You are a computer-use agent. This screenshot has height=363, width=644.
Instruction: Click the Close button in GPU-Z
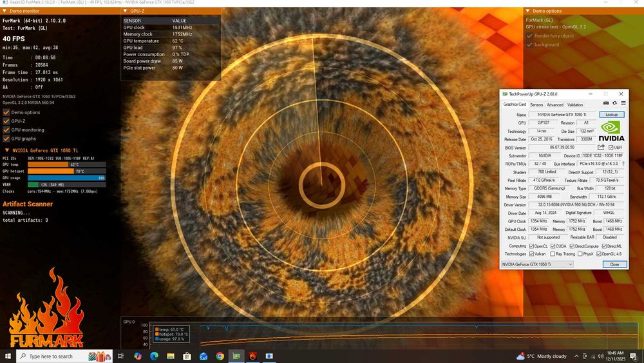614,264
